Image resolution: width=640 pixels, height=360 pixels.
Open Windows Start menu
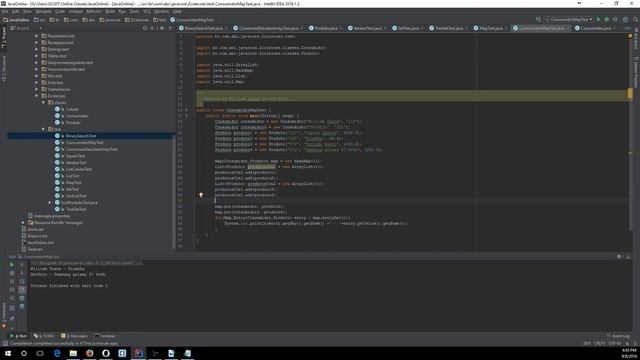point(8,353)
